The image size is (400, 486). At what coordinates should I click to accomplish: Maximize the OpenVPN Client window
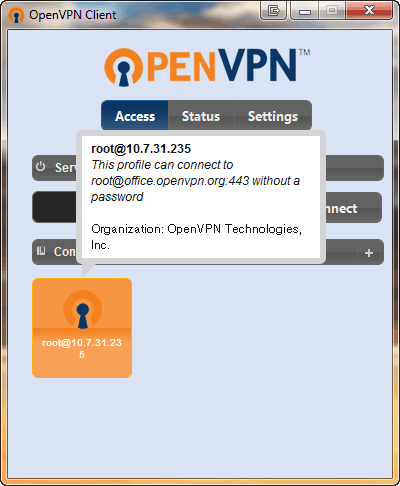332,11
